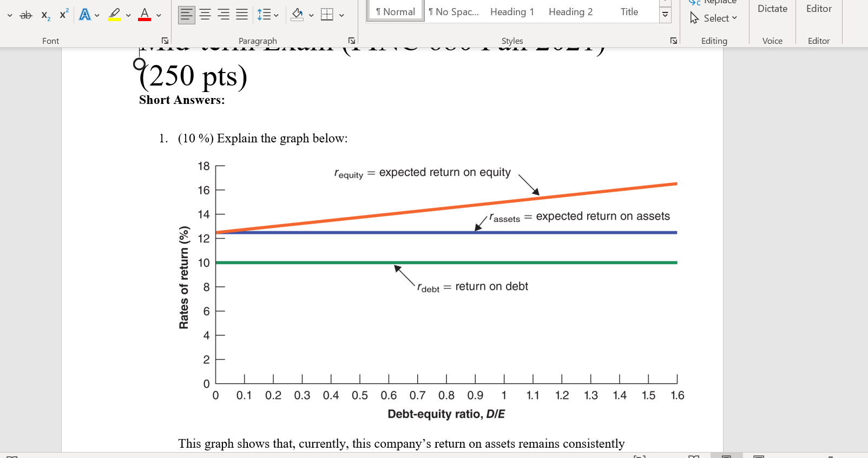Apply superscript formatting
This screenshot has width=868, height=458.
[x=64, y=15]
